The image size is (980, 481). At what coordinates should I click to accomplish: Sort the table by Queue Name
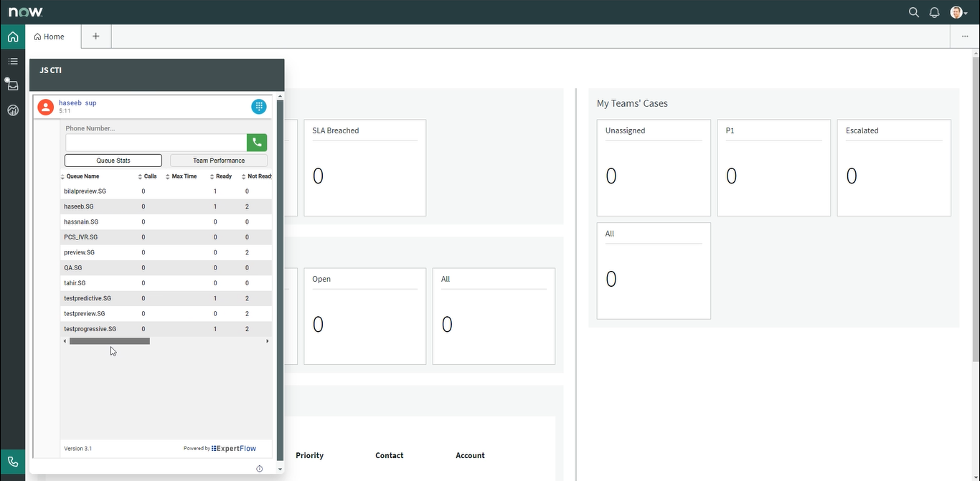tap(82, 176)
